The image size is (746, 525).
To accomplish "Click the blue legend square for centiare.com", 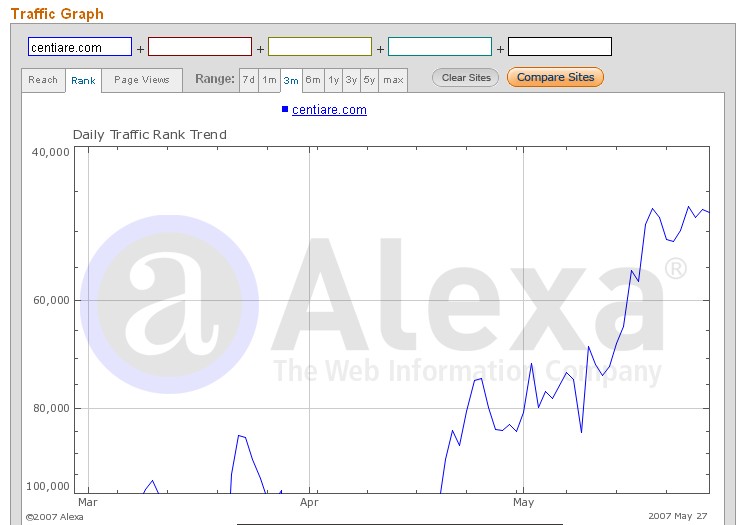I will pos(285,109).
